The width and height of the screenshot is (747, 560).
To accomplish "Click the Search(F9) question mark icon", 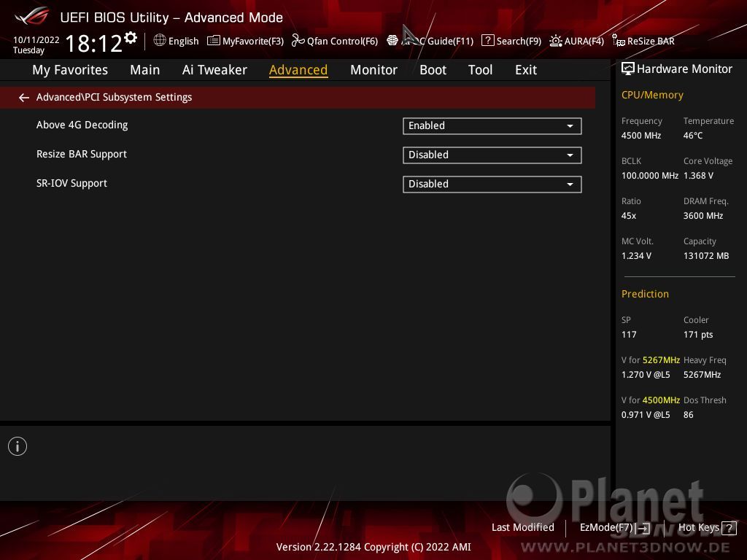I will click(x=487, y=41).
